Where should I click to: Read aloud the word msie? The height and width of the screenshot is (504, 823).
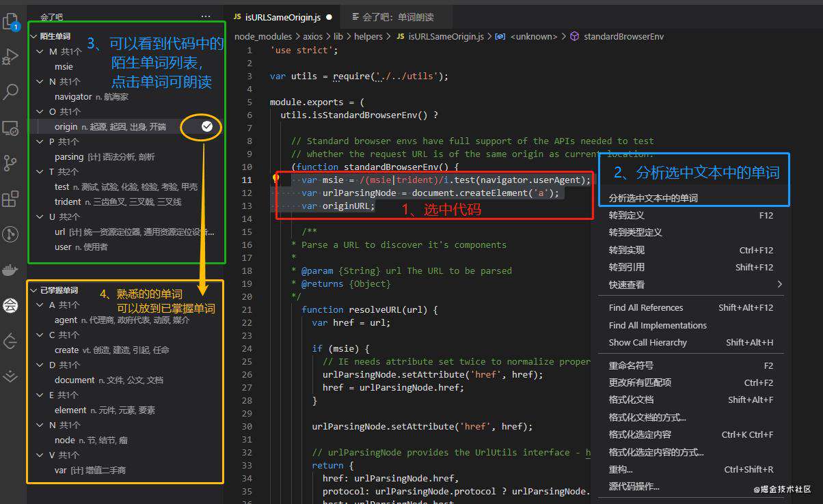(64, 67)
